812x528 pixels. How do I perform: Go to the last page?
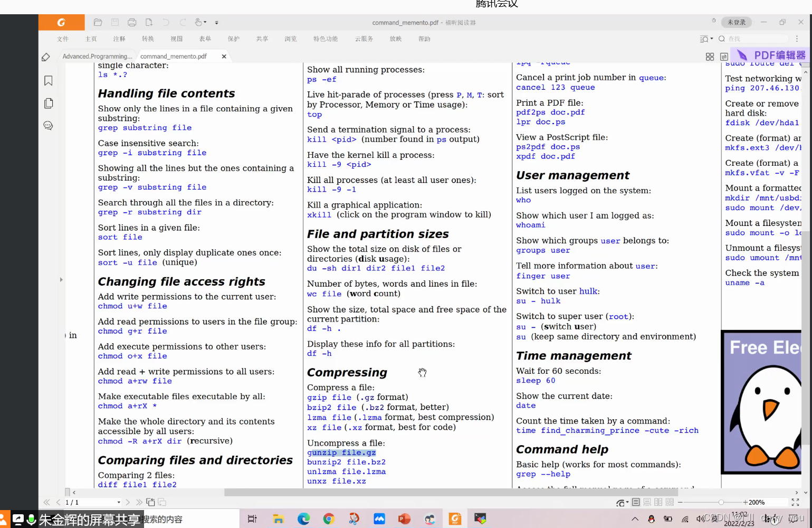139,502
